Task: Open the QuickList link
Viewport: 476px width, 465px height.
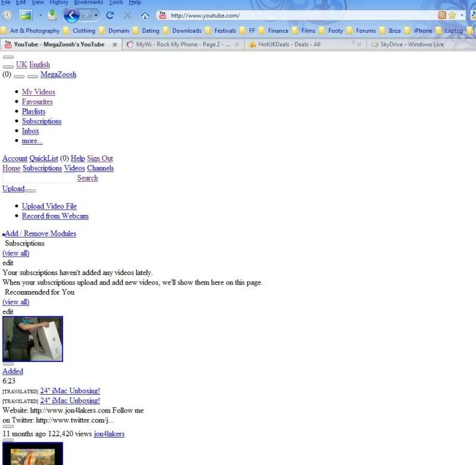Action: pyautogui.click(x=43, y=158)
